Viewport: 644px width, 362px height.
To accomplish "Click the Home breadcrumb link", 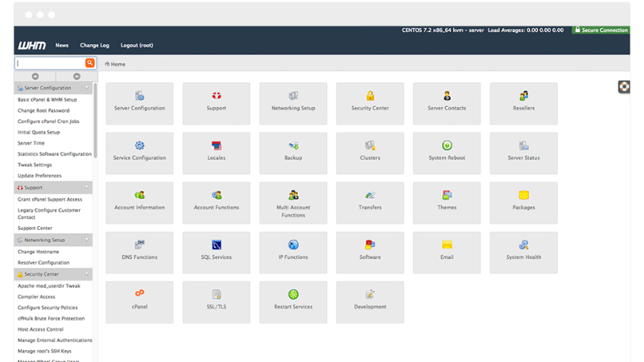I will click(118, 64).
